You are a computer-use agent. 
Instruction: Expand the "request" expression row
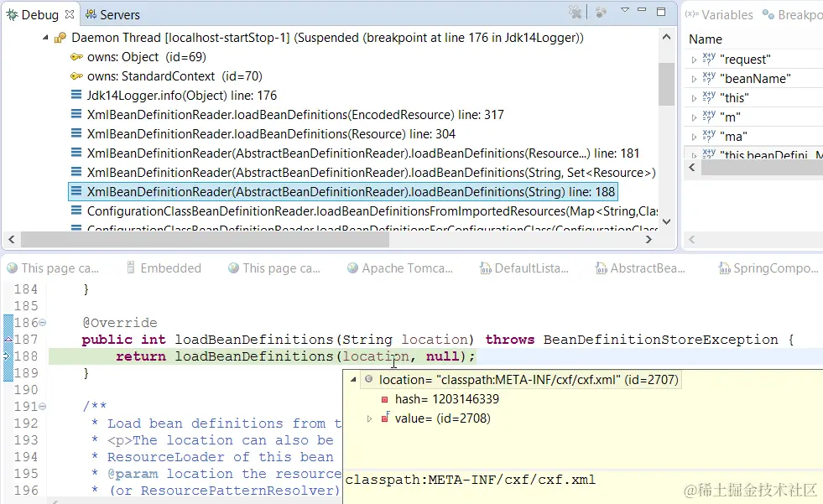pyautogui.click(x=694, y=60)
